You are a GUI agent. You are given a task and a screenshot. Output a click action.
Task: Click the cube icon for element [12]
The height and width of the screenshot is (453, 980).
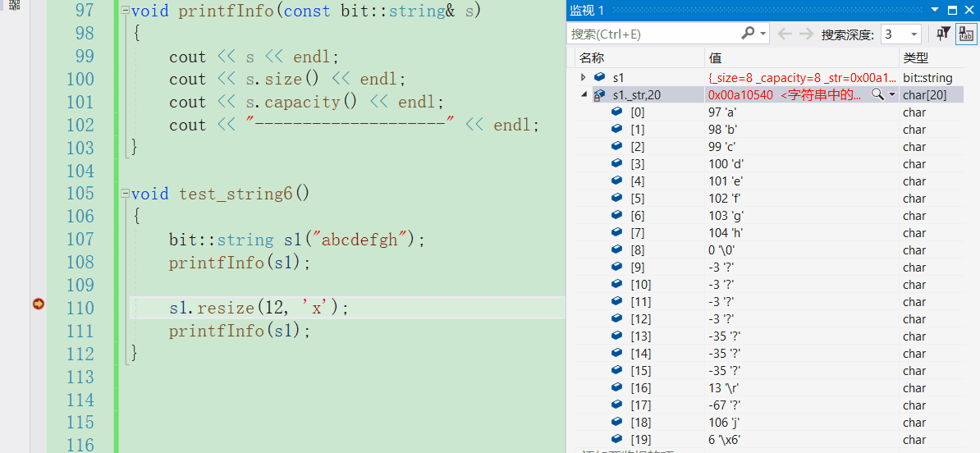[x=617, y=318]
